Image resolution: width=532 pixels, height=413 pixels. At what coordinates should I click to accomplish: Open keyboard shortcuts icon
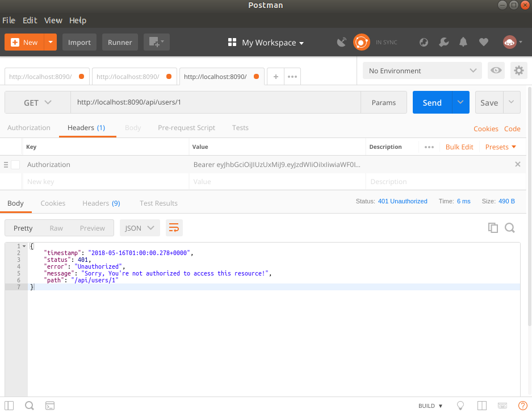pyautogui.click(x=502, y=406)
